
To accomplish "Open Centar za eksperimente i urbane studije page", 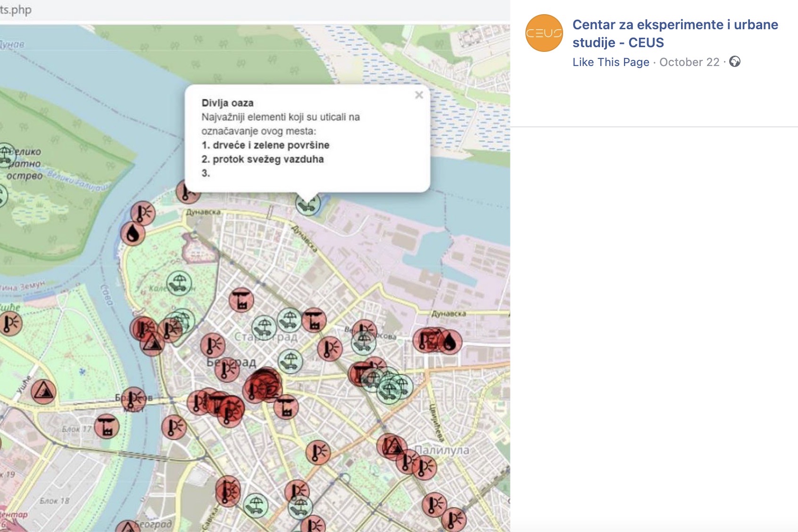I will pos(675,33).
